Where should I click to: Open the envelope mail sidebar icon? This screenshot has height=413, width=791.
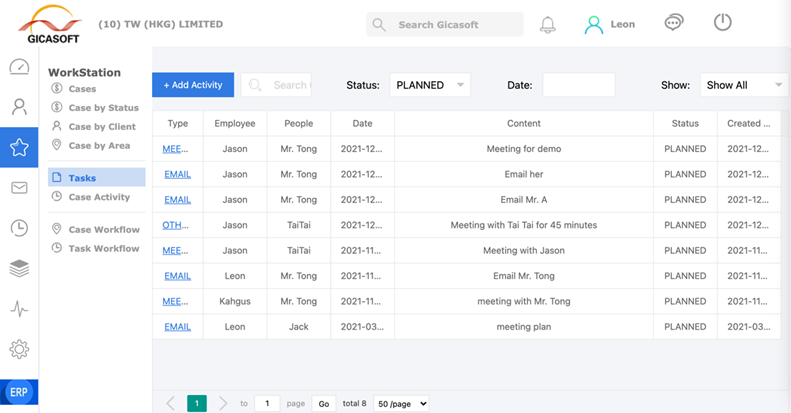click(x=19, y=188)
